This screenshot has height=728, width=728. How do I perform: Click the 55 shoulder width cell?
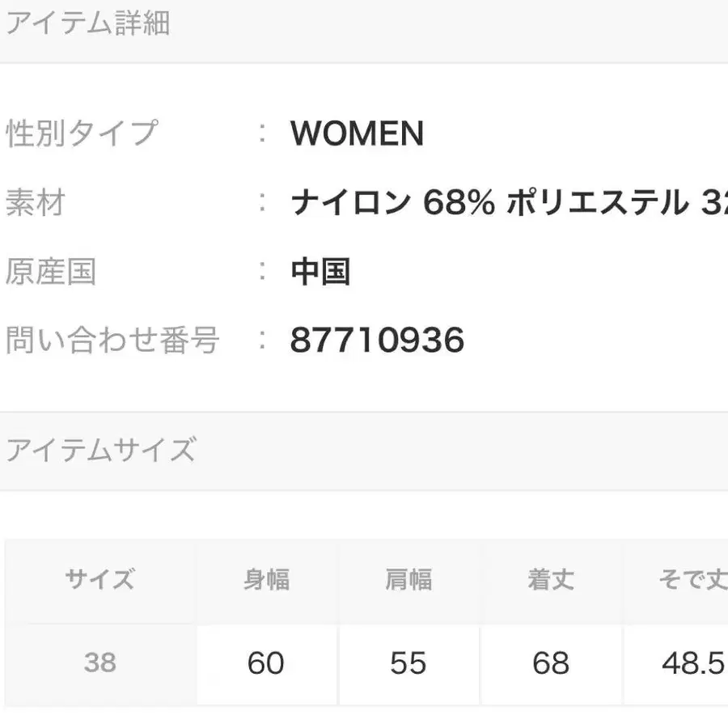pyautogui.click(x=408, y=663)
